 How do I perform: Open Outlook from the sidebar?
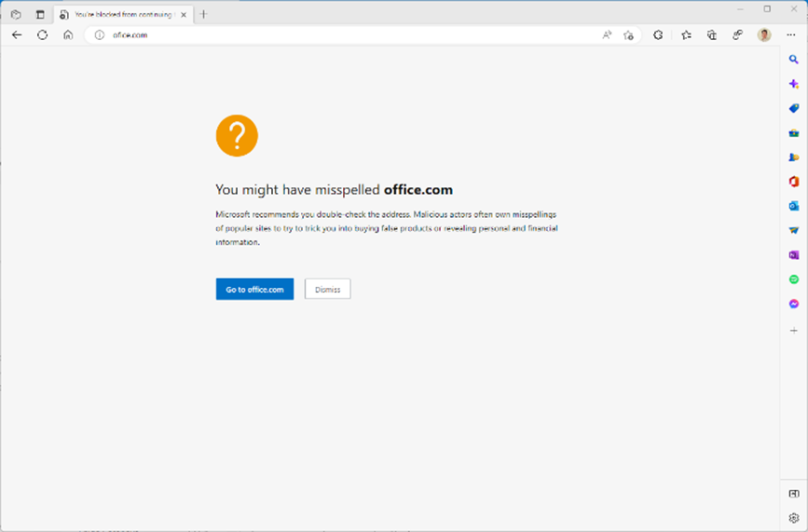(794, 206)
